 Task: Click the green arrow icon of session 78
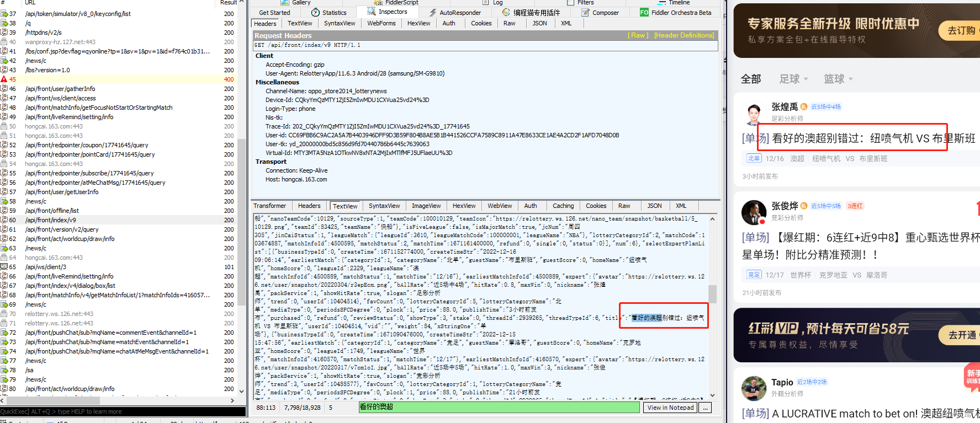(4, 370)
